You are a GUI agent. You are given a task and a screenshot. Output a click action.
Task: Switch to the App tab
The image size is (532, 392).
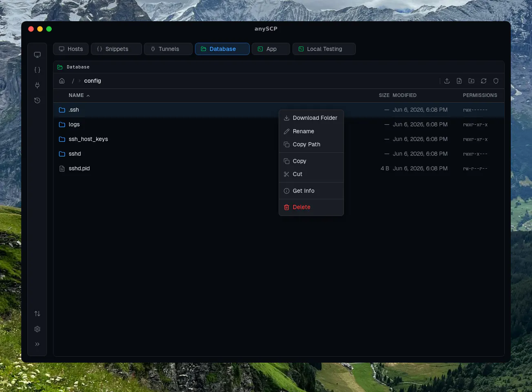coord(271,49)
